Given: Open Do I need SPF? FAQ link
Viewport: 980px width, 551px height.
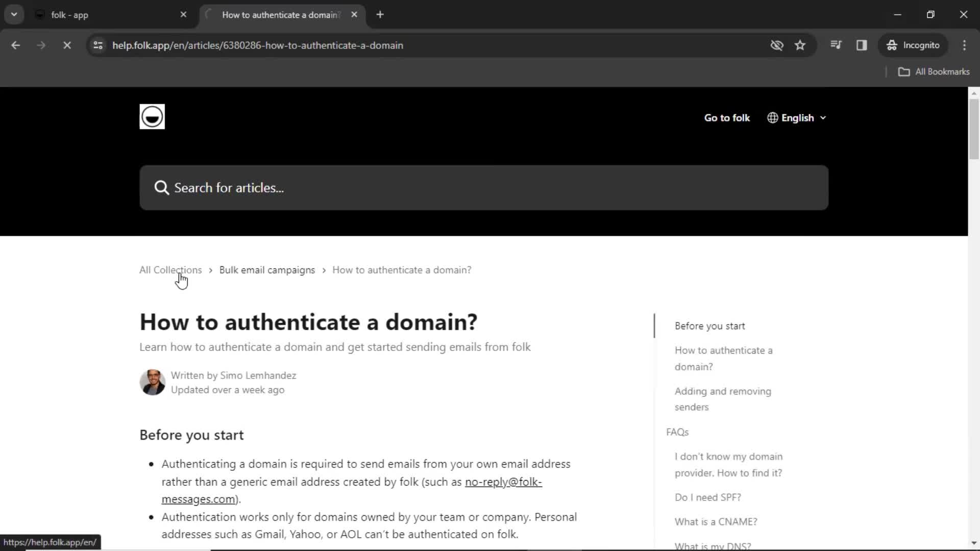Looking at the screenshot, I should [x=707, y=497].
